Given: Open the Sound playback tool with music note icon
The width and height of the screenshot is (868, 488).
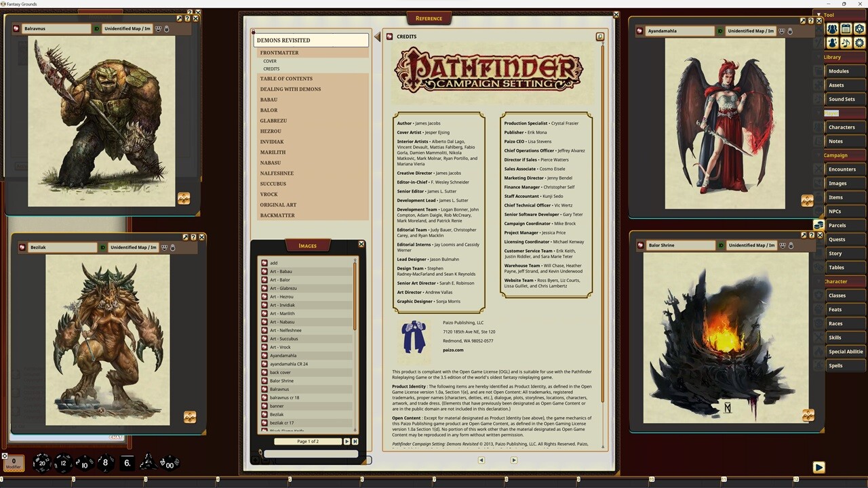Looking at the screenshot, I should (x=846, y=43).
